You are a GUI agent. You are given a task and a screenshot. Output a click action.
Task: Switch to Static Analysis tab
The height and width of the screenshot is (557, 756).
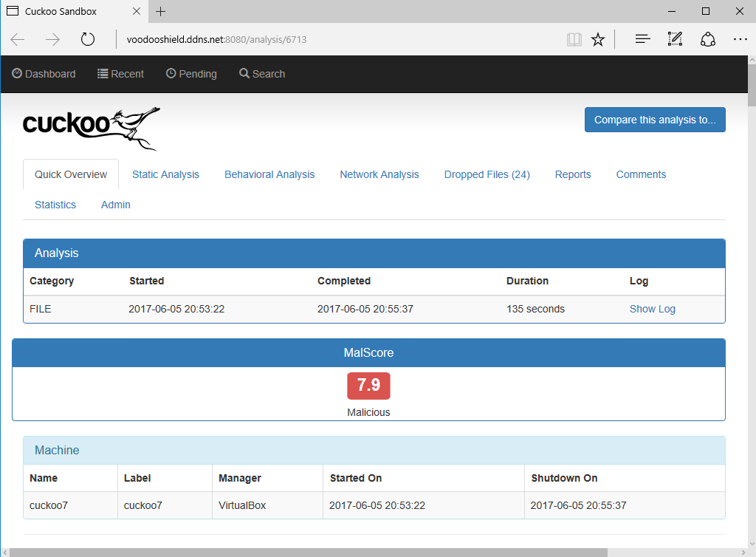pyautogui.click(x=165, y=174)
